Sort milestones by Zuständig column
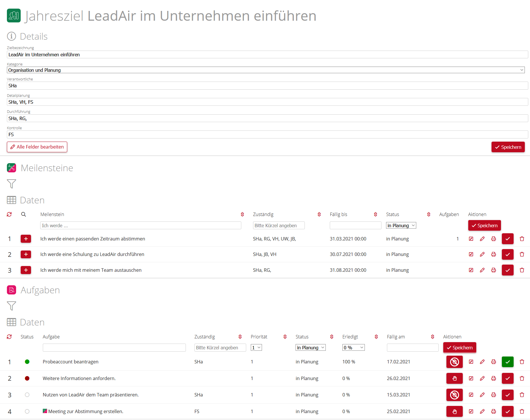530x420 pixels. pyautogui.click(x=319, y=214)
